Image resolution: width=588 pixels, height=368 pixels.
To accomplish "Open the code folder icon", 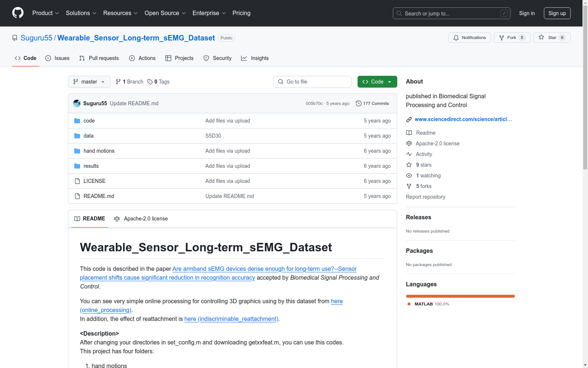I will pyautogui.click(x=77, y=121).
